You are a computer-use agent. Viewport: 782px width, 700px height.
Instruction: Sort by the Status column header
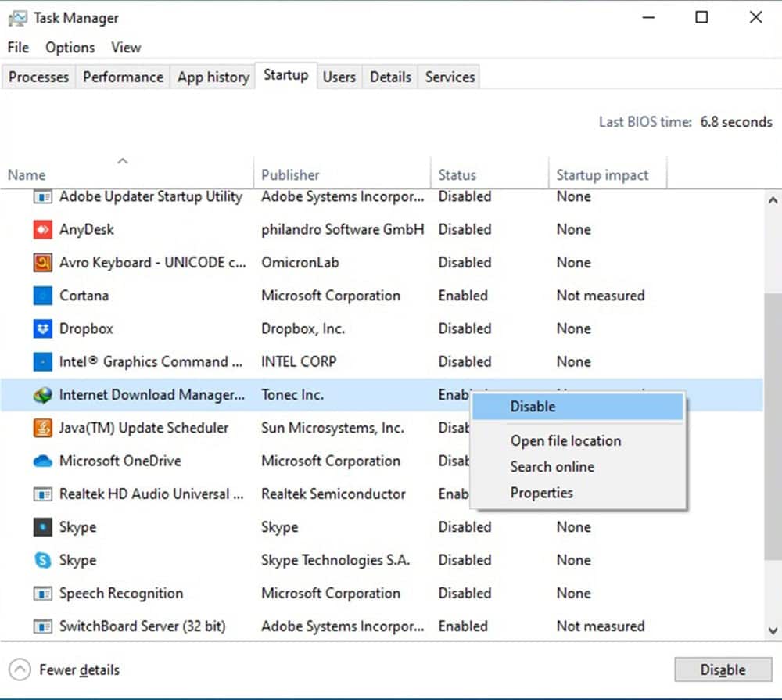[x=490, y=173]
